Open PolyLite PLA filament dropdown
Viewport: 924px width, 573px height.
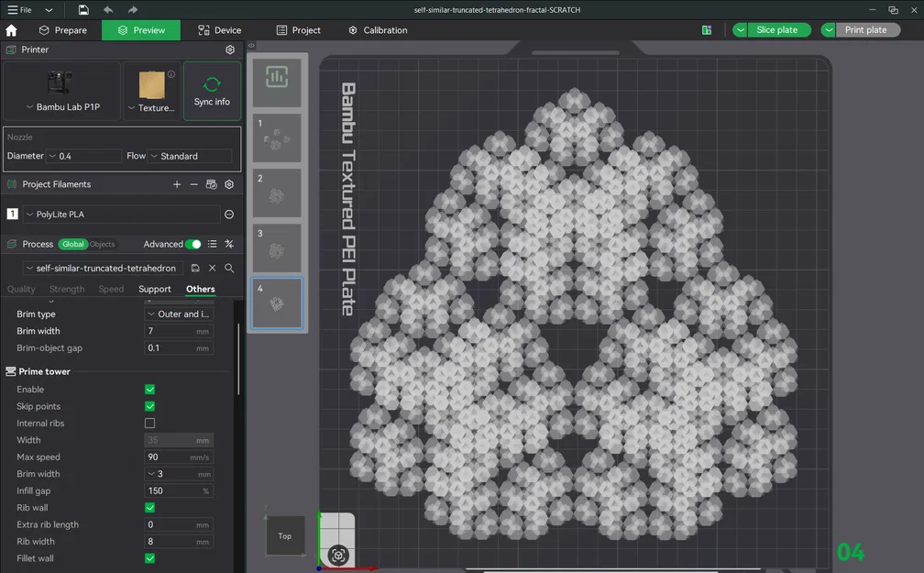pos(121,215)
